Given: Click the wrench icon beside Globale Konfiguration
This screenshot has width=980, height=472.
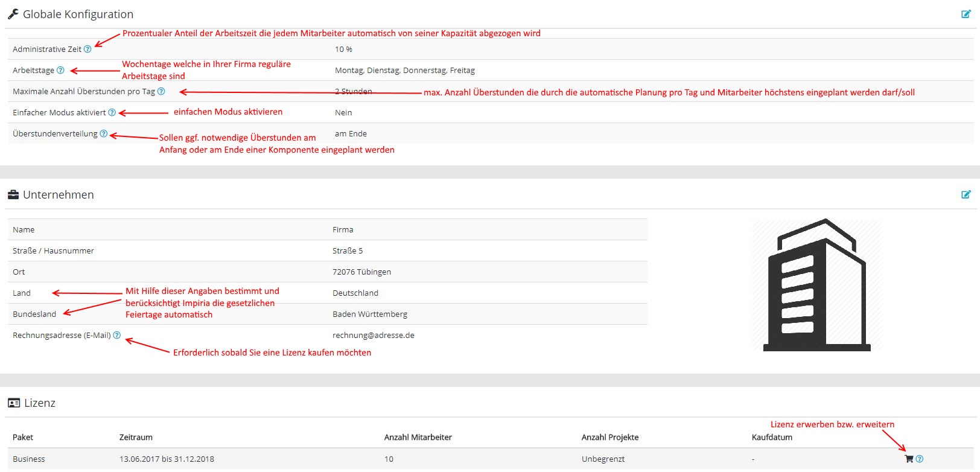Looking at the screenshot, I should pyautogui.click(x=13, y=14).
